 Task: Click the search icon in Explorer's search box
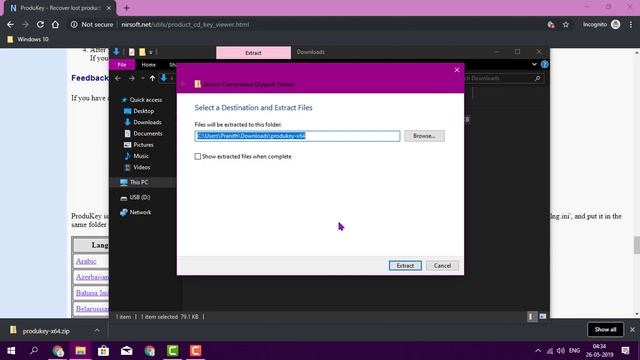[x=538, y=78]
